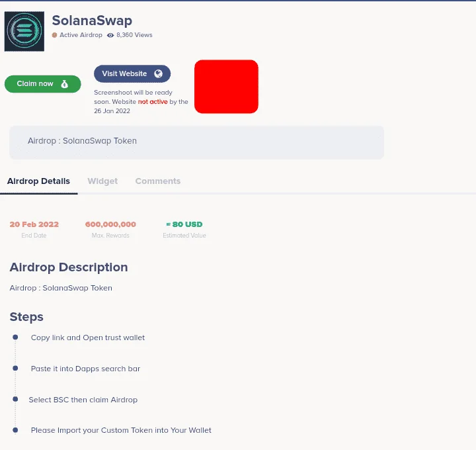This screenshot has width=476, height=450.
Task: Click the step 'Please Import your Custom Token'
Action: click(121, 430)
